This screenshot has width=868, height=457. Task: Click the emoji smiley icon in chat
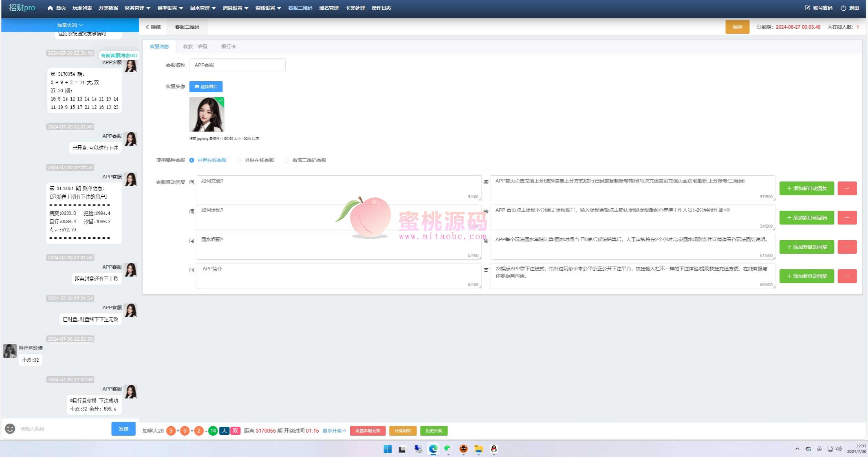tap(10, 428)
